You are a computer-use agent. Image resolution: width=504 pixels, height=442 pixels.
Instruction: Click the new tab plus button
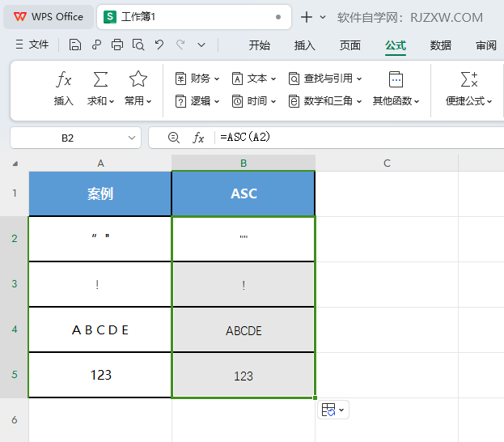coord(307,17)
